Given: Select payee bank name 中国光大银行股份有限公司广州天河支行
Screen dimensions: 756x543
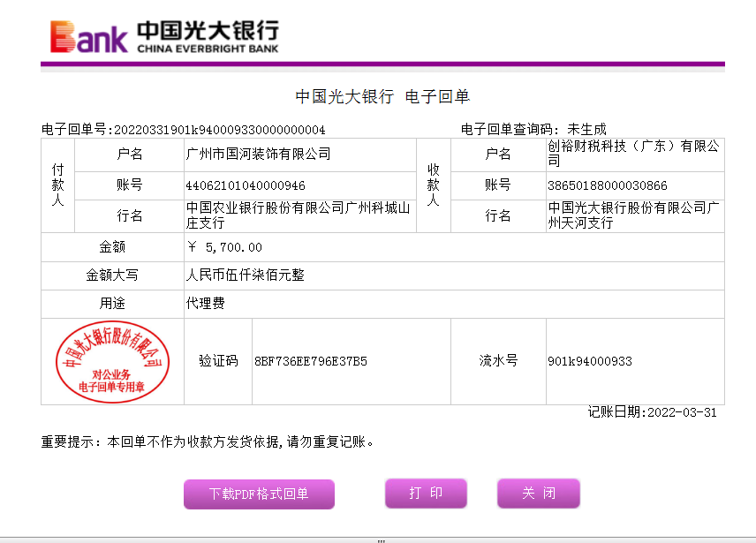Looking at the screenshot, I should 633,215.
